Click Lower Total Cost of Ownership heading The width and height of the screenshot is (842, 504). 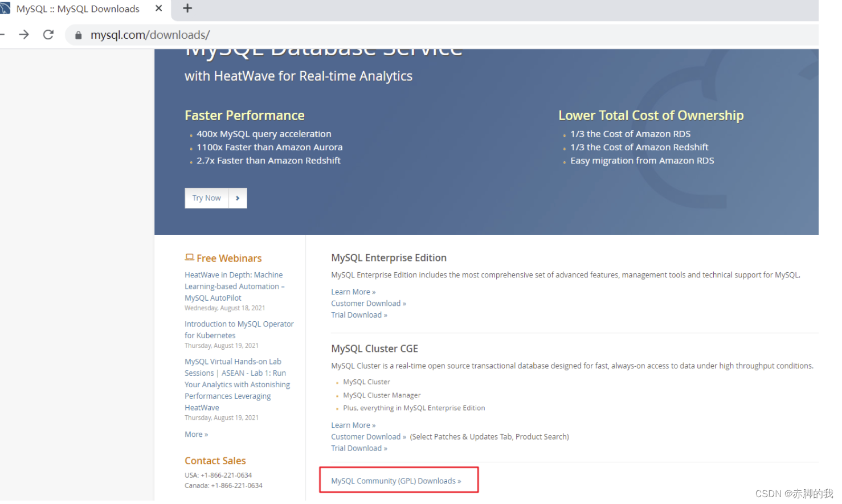pyautogui.click(x=651, y=116)
